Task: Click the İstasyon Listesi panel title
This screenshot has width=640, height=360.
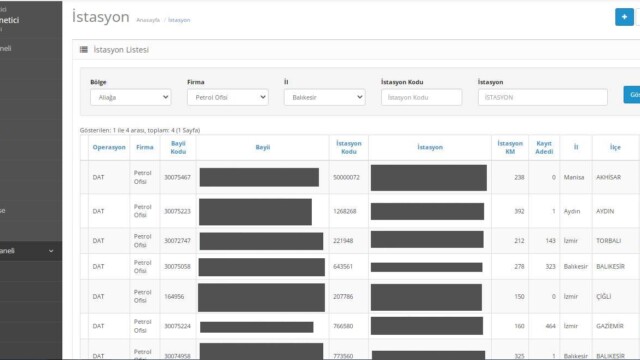Action: 121,50
